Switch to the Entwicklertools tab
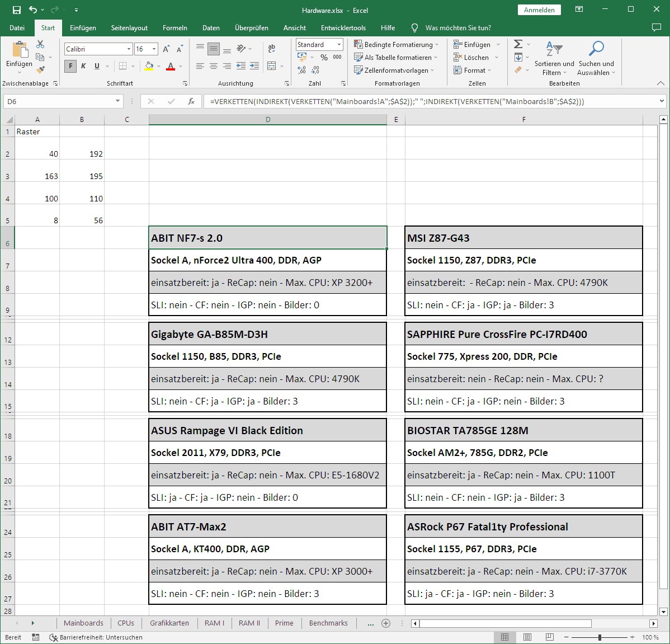This screenshot has width=670, height=644. (x=343, y=28)
